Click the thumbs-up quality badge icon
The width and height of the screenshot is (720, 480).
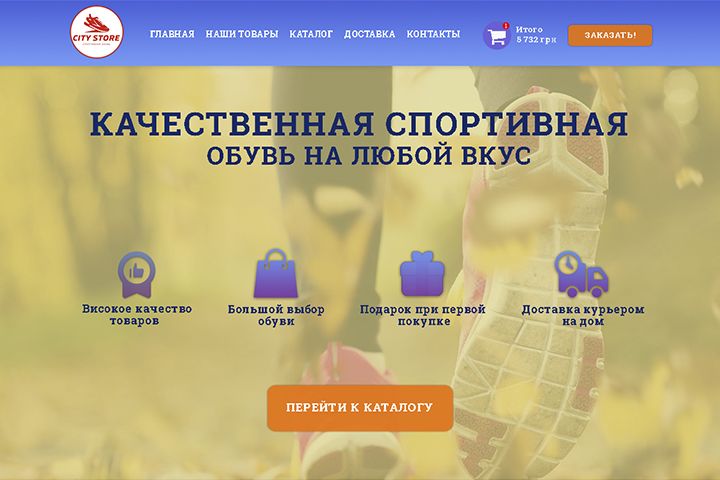(136, 274)
